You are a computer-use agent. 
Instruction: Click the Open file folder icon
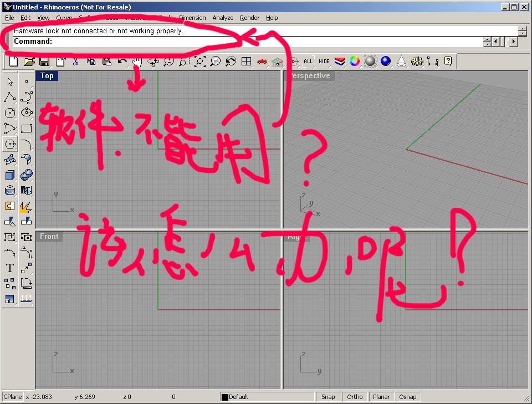tap(29, 62)
